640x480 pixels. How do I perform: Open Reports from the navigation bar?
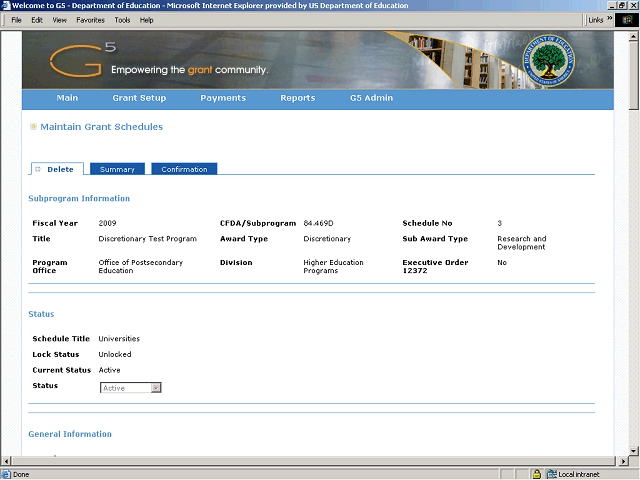(297, 98)
